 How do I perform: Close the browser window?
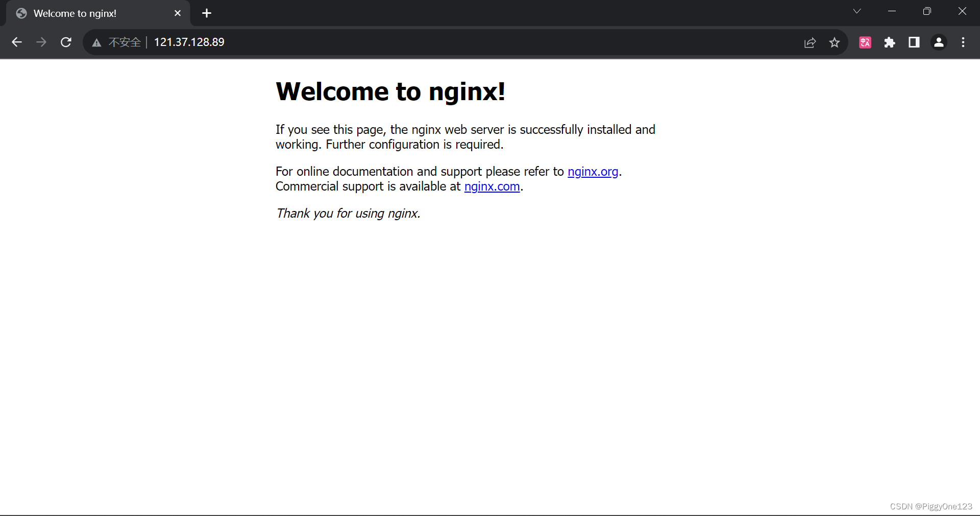[962, 11]
